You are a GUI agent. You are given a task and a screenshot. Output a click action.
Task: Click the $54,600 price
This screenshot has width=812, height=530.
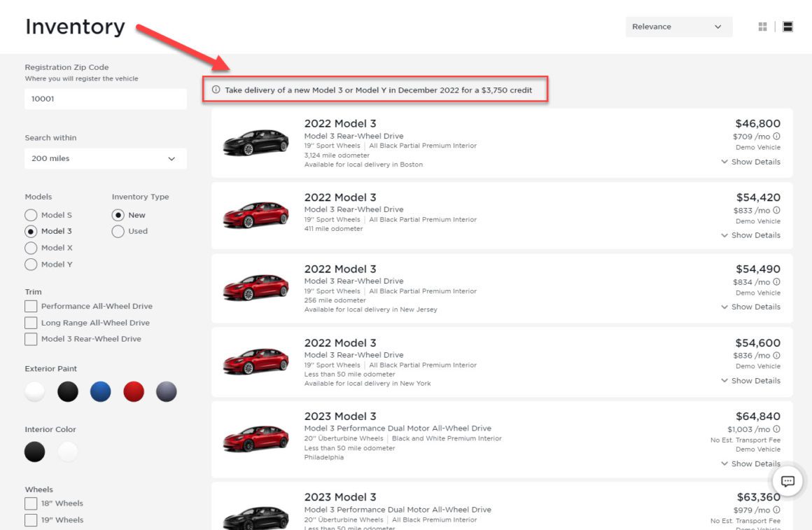[x=757, y=343]
